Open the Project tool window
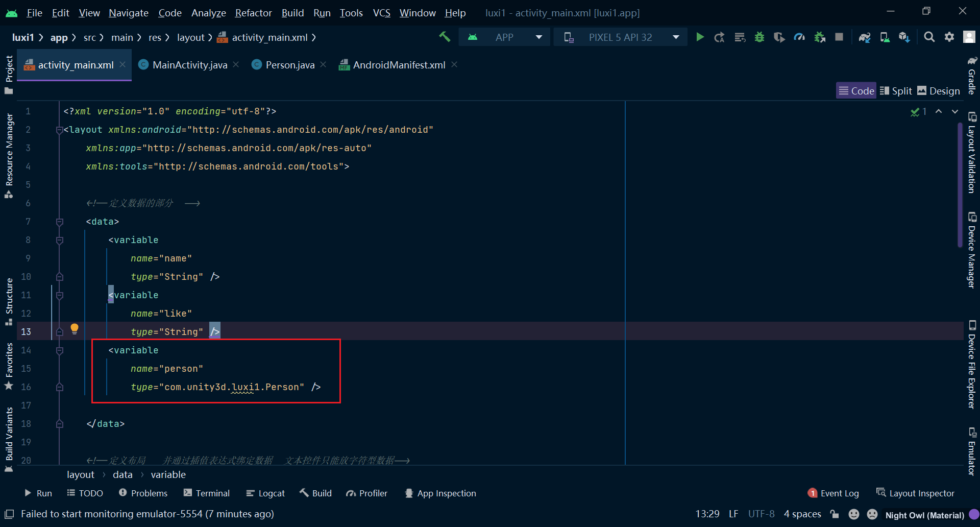 [x=9, y=75]
